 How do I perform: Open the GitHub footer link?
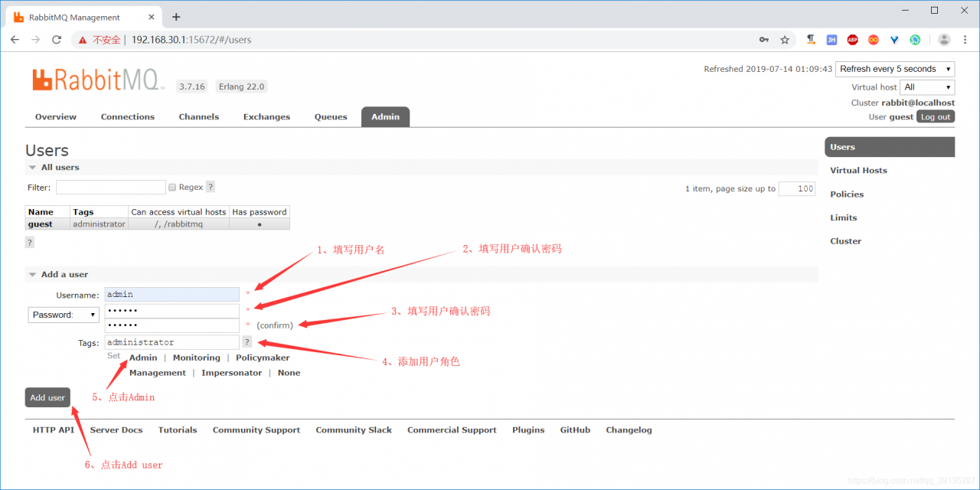pos(575,430)
